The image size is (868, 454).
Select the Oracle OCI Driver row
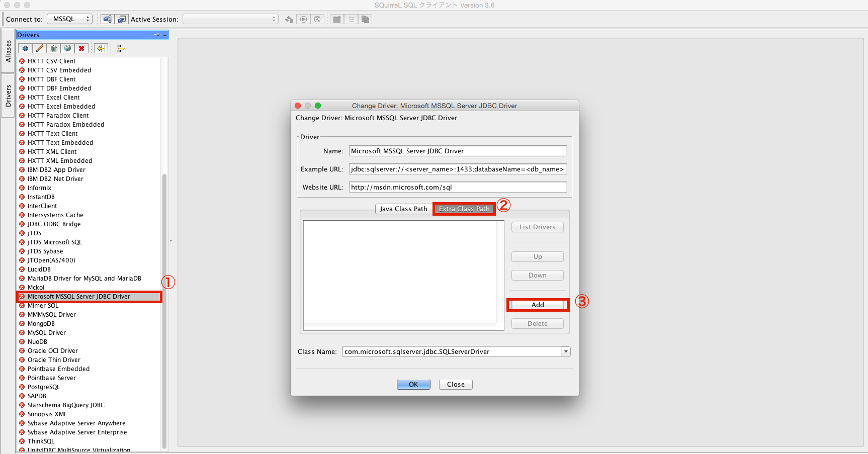click(x=90, y=350)
